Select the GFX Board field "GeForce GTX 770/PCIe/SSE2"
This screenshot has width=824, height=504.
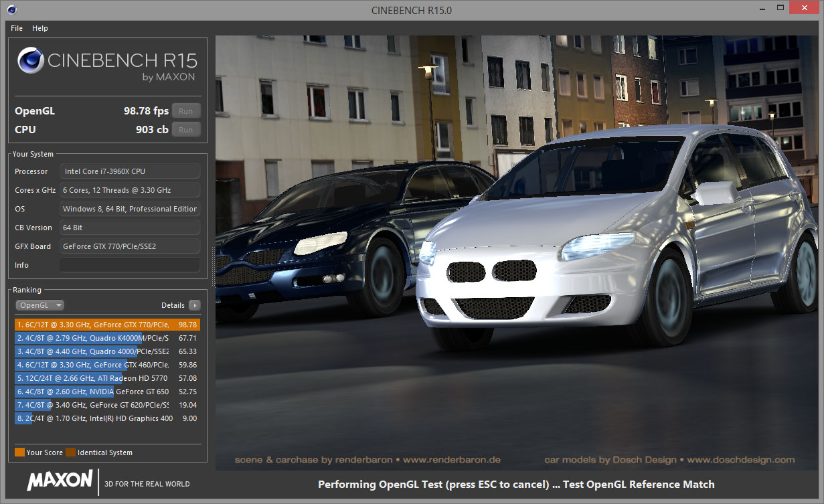tap(130, 246)
